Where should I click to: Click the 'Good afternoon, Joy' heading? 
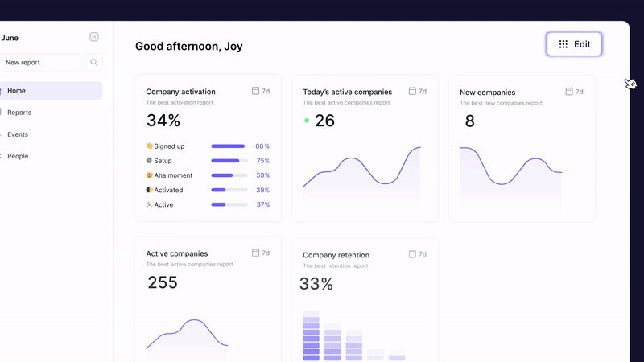(x=189, y=47)
